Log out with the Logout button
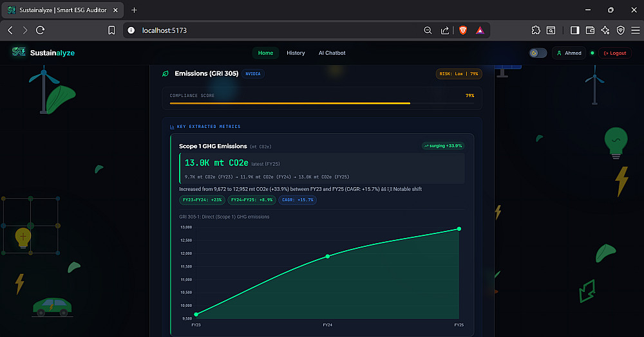 click(x=615, y=53)
